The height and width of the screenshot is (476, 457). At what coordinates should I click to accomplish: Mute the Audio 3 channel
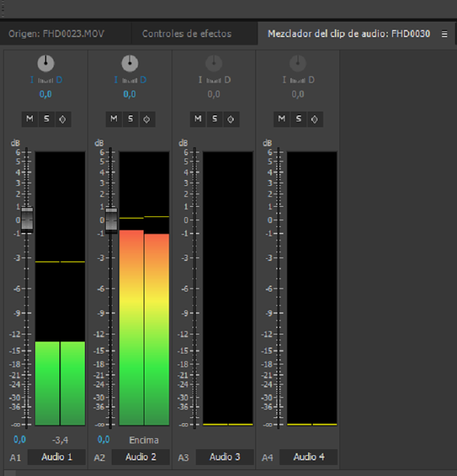click(198, 119)
